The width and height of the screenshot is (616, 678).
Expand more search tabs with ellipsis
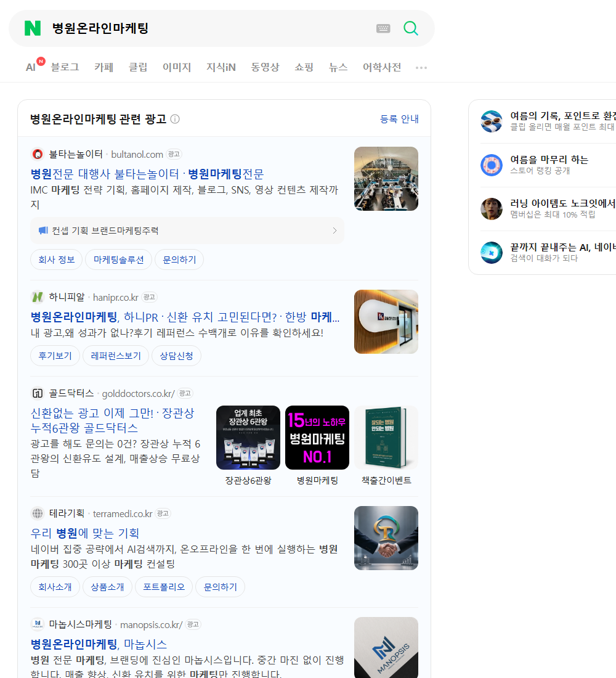(421, 67)
